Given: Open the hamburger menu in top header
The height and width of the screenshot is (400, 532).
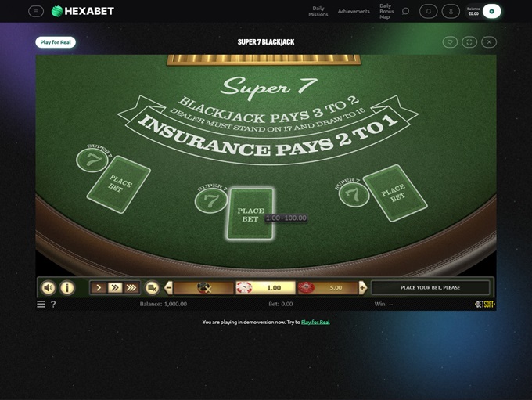Looking at the screenshot, I should [36, 11].
